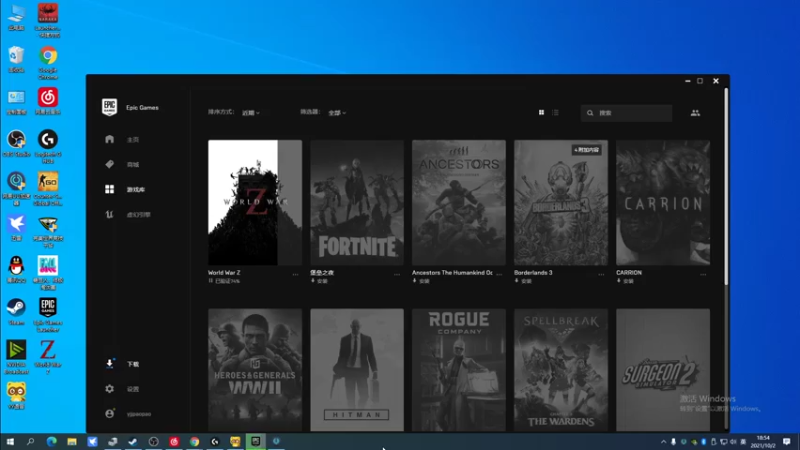Open Microsoft Edge from taskbar
The width and height of the screenshot is (800, 450).
[51, 441]
